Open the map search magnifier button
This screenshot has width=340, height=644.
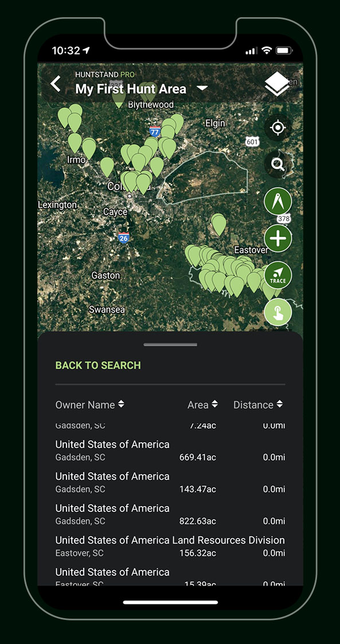pyautogui.click(x=278, y=165)
